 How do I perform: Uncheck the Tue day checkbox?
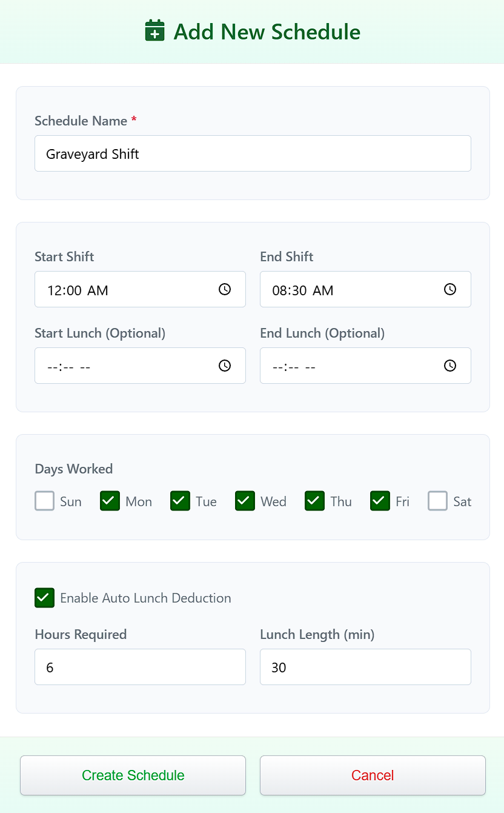pyautogui.click(x=179, y=501)
